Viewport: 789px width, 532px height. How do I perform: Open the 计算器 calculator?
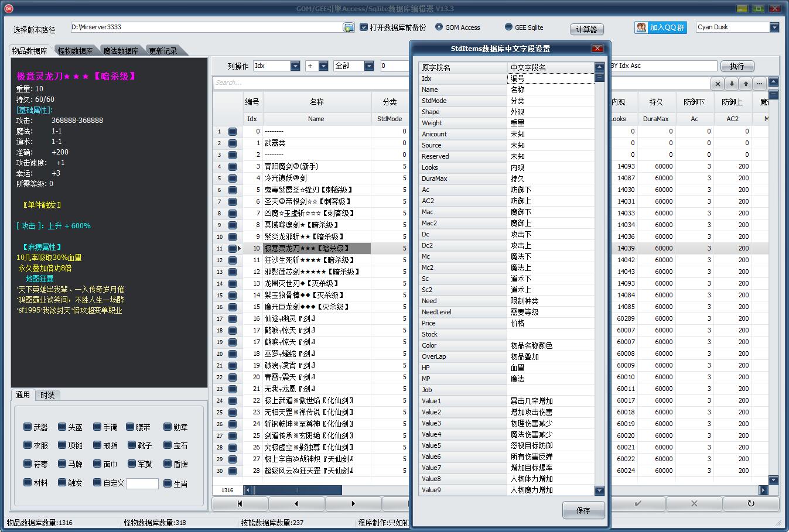pyautogui.click(x=586, y=29)
